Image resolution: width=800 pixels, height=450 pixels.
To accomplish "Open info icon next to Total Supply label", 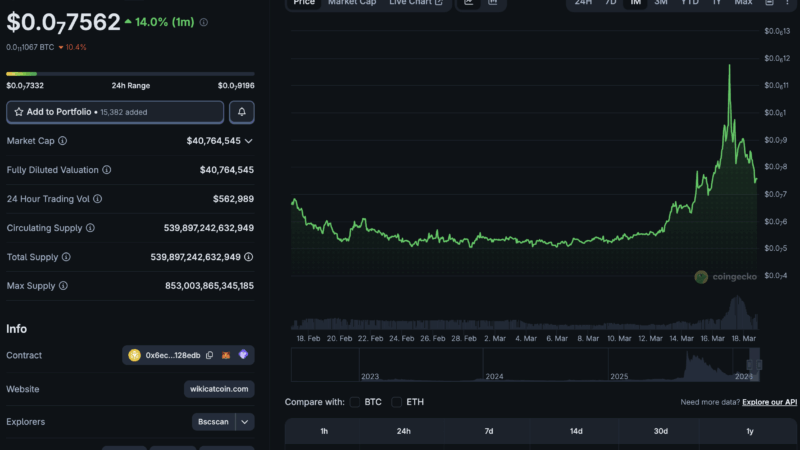I will point(66,257).
